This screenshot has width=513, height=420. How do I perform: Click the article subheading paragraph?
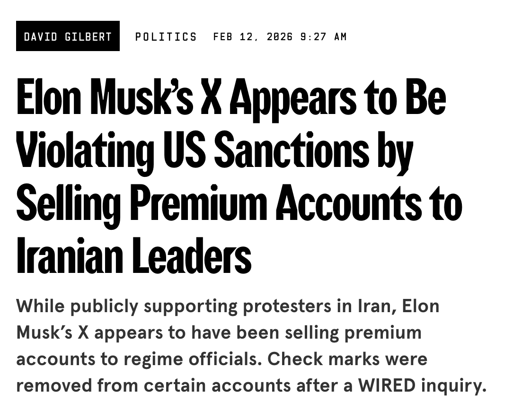[251, 346]
